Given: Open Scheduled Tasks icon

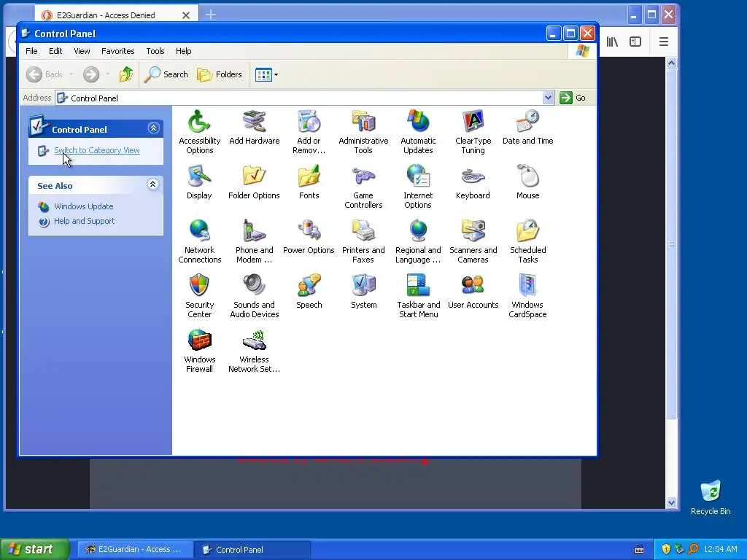Looking at the screenshot, I should tap(528, 241).
